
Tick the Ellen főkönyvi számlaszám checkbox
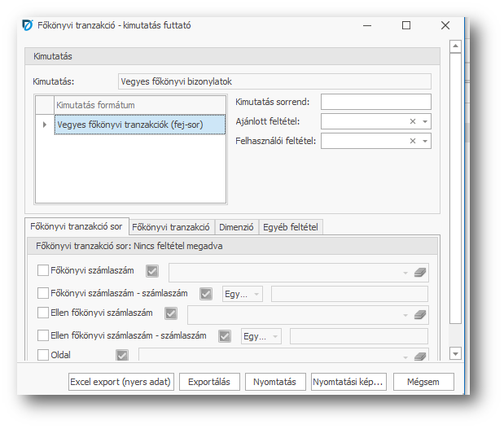[x=43, y=313]
